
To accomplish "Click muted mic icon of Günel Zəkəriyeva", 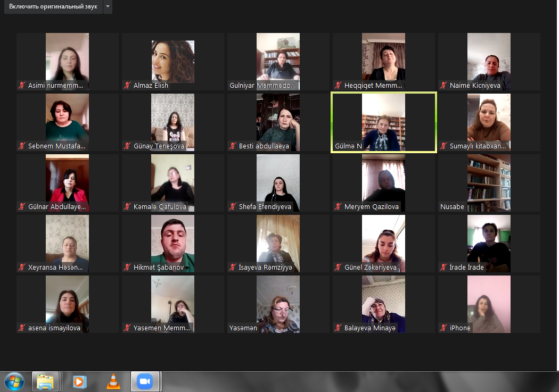I will 338,267.
